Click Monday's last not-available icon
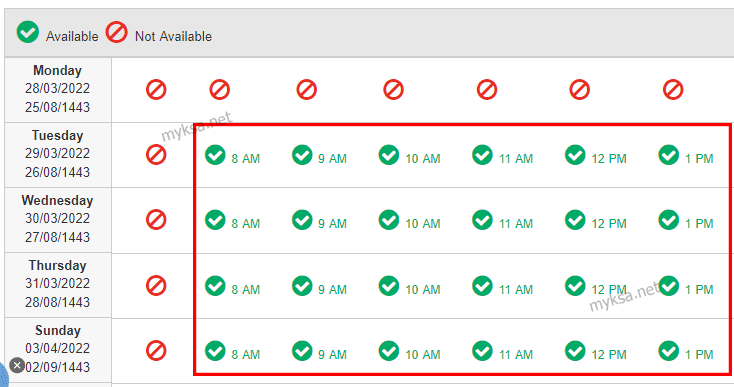 673,89
